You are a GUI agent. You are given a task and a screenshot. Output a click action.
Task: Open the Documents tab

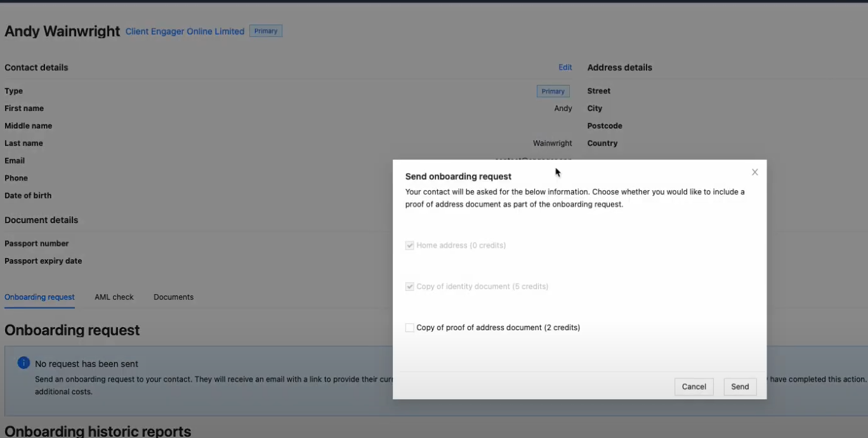[x=173, y=297]
